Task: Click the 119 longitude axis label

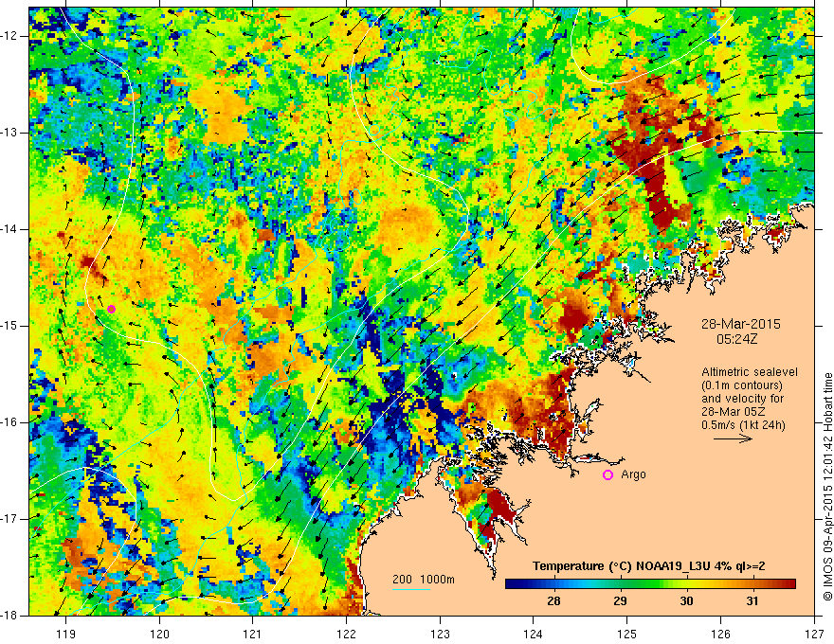Action: [66, 634]
